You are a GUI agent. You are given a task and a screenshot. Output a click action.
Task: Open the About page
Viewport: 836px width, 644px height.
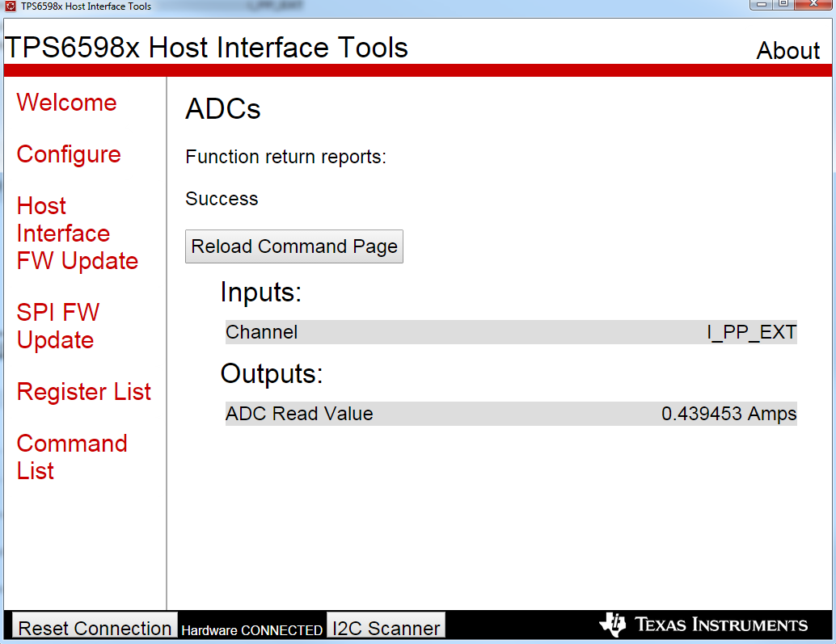[x=787, y=51]
